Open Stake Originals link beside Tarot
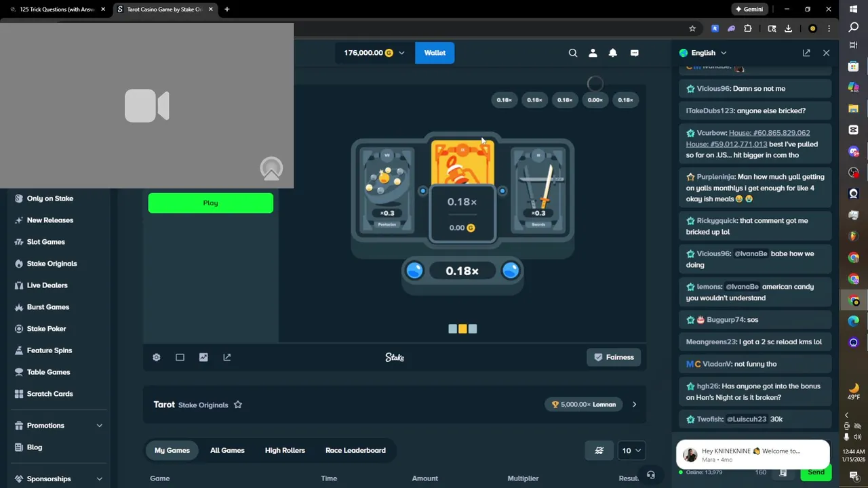This screenshot has height=488, width=868. pos(203,405)
